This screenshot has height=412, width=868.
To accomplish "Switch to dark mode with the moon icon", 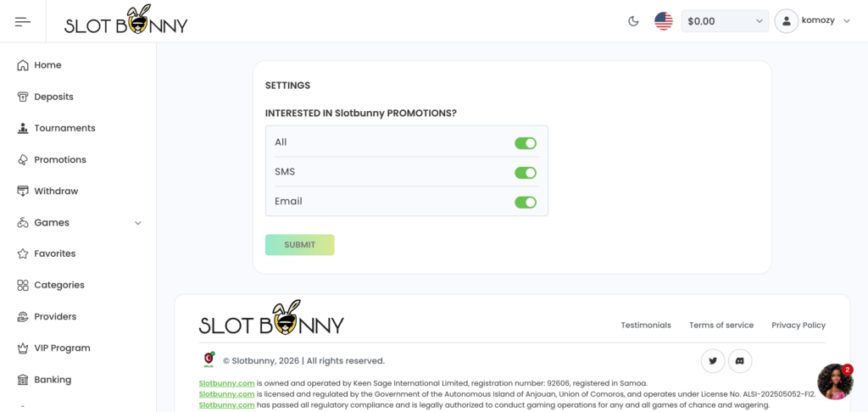I will tap(633, 21).
